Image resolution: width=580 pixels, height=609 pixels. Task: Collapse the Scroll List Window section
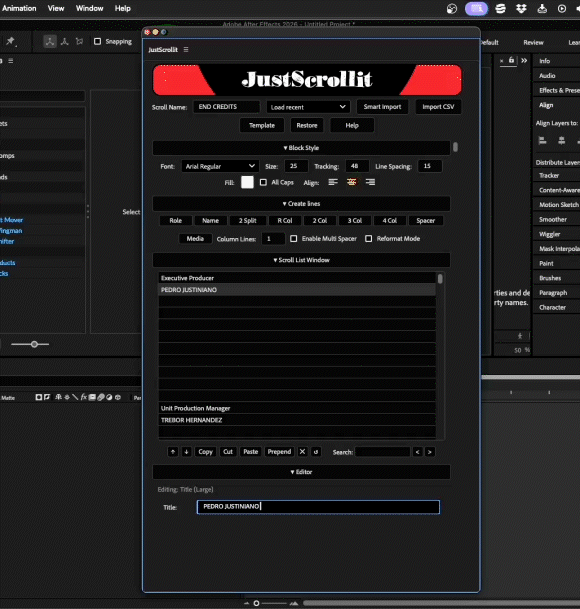pyautogui.click(x=301, y=260)
